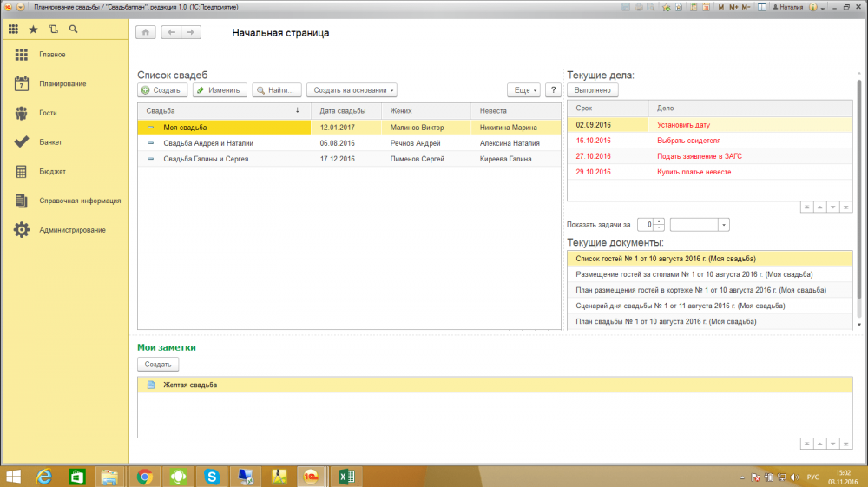Go to the 'Бюджет' section
Image resolution: width=868 pixels, height=487 pixels.
[x=52, y=171]
